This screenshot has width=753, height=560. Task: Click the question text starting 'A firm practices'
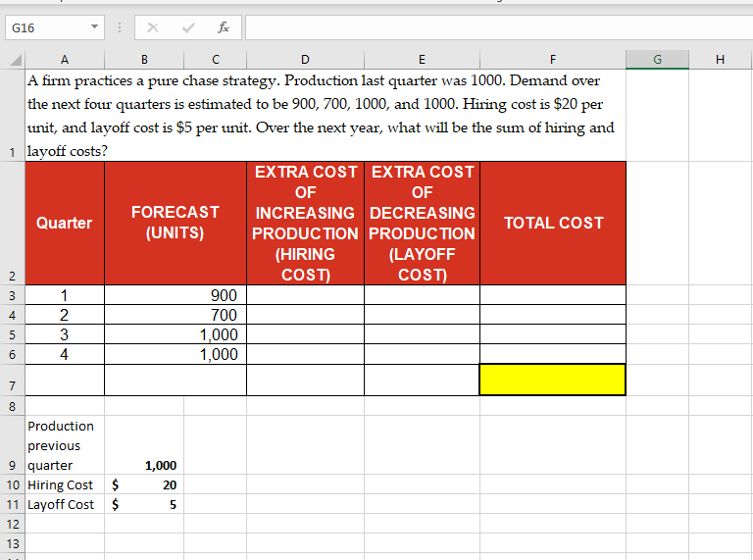pos(326,116)
